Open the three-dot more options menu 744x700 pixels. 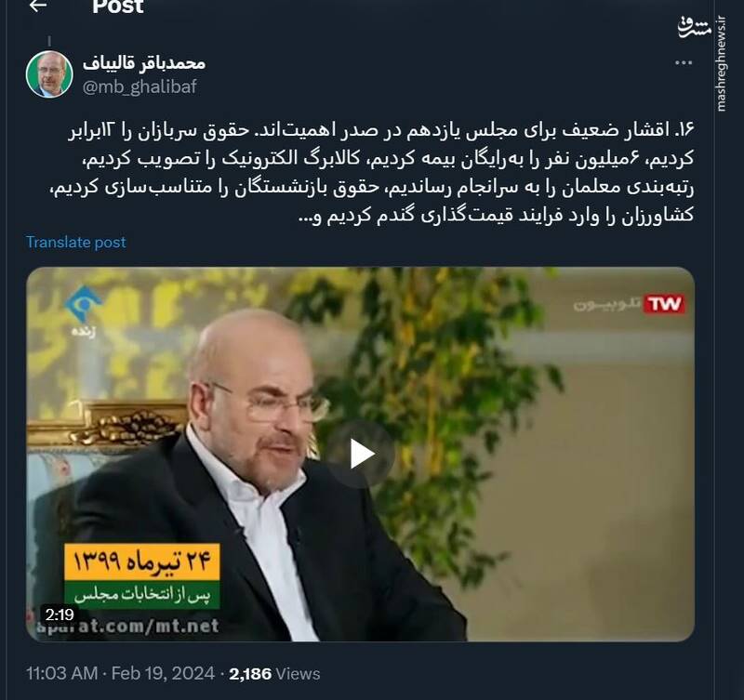click(684, 62)
